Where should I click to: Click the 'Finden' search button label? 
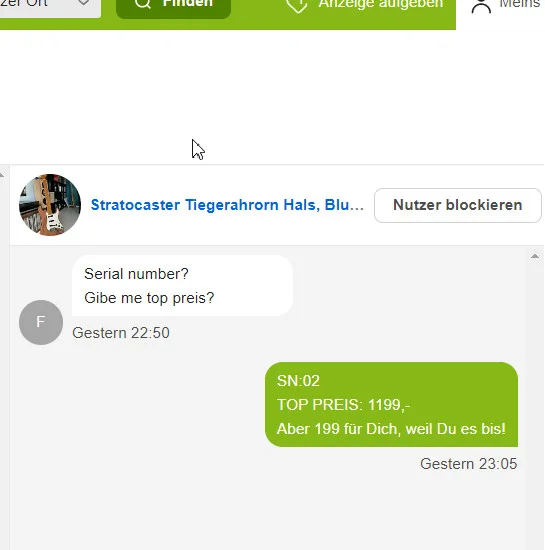[x=188, y=4]
